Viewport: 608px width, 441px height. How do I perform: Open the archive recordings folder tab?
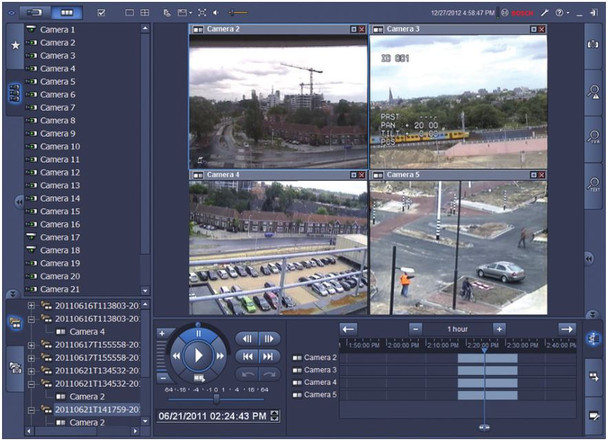coord(15,323)
